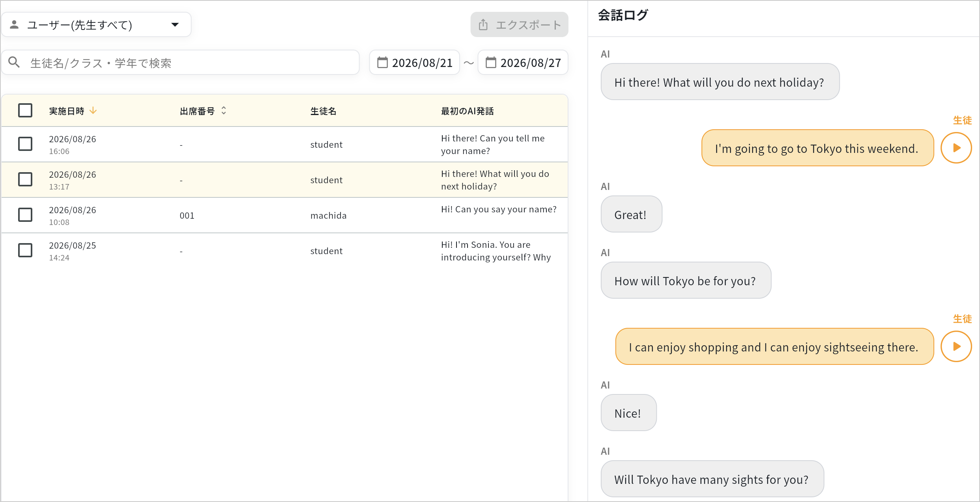Focus the 生徒名/クラス・学年 search field

(181, 62)
